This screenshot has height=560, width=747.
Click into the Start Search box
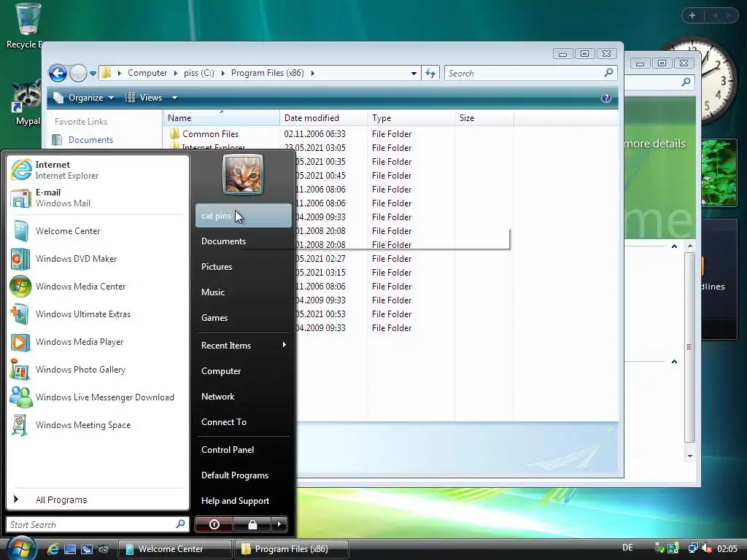[x=98, y=524]
